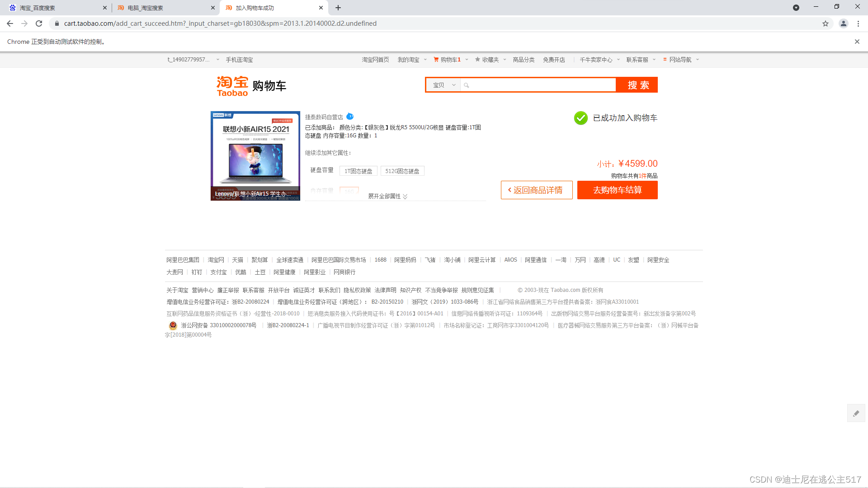This screenshot has height=488, width=868.
Task: Click the police shield badge icon
Action: (x=173, y=325)
